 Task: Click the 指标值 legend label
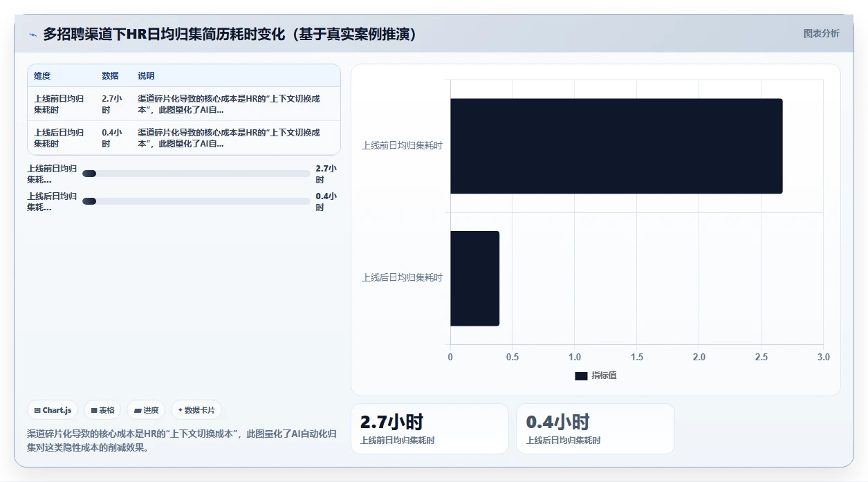point(604,376)
